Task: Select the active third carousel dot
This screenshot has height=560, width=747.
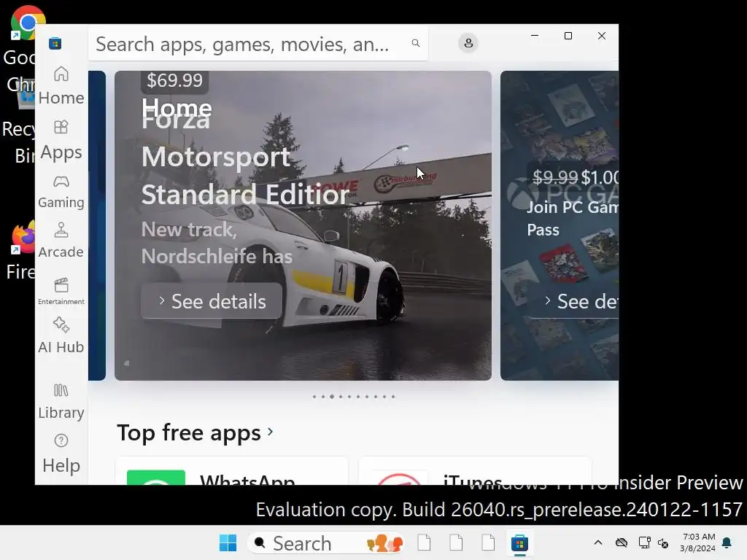Action: (332, 397)
